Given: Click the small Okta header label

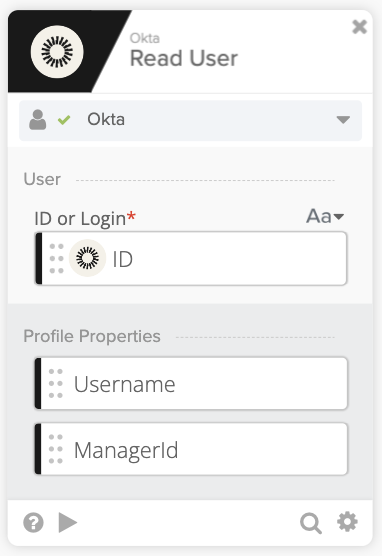Looking at the screenshot, I should [145, 38].
